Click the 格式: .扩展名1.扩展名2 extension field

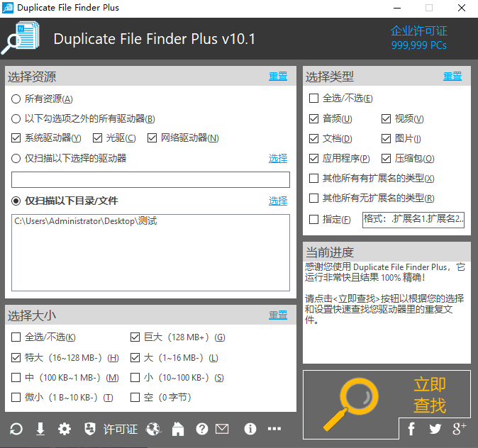pyautogui.click(x=413, y=220)
